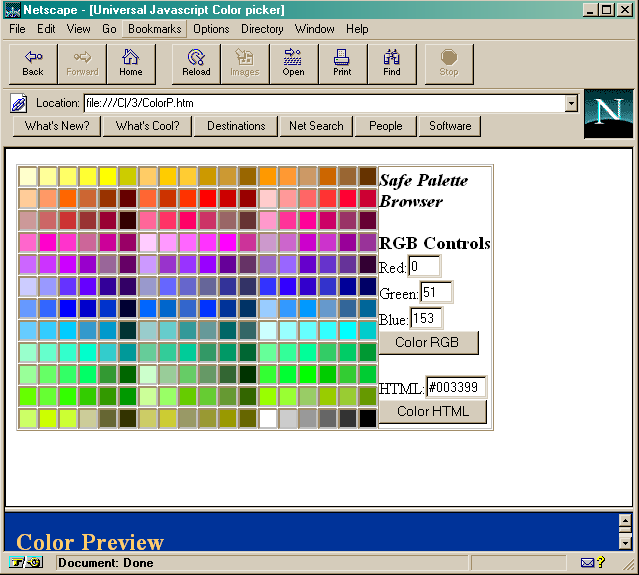
Task: Choose light gray swatch next to white
Action: (x=288, y=419)
